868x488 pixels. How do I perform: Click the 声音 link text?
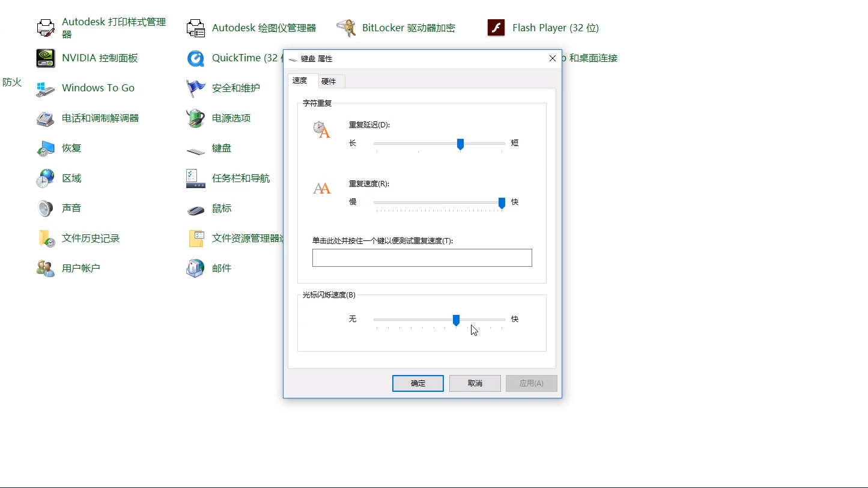click(x=71, y=208)
